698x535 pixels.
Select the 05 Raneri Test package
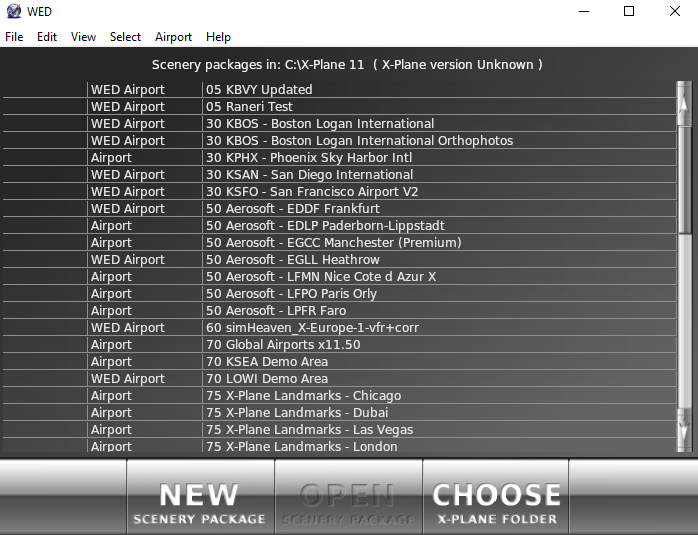(x=339, y=106)
